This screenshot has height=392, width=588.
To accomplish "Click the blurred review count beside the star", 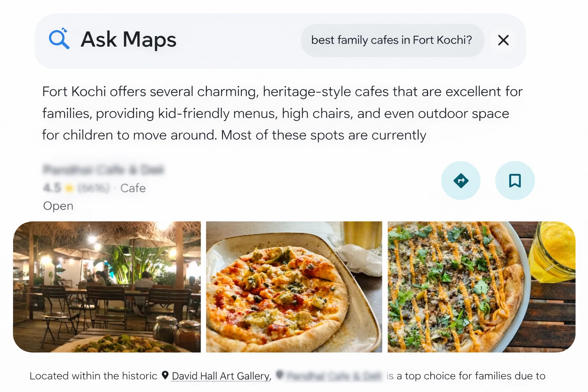I will [x=94, y=188].
